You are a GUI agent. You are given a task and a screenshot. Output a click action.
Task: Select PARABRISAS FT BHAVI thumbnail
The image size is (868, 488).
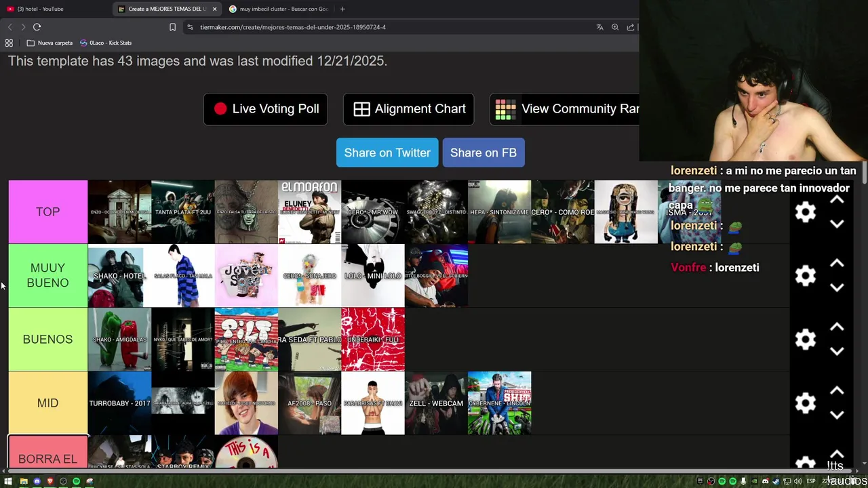pos(373,403)
